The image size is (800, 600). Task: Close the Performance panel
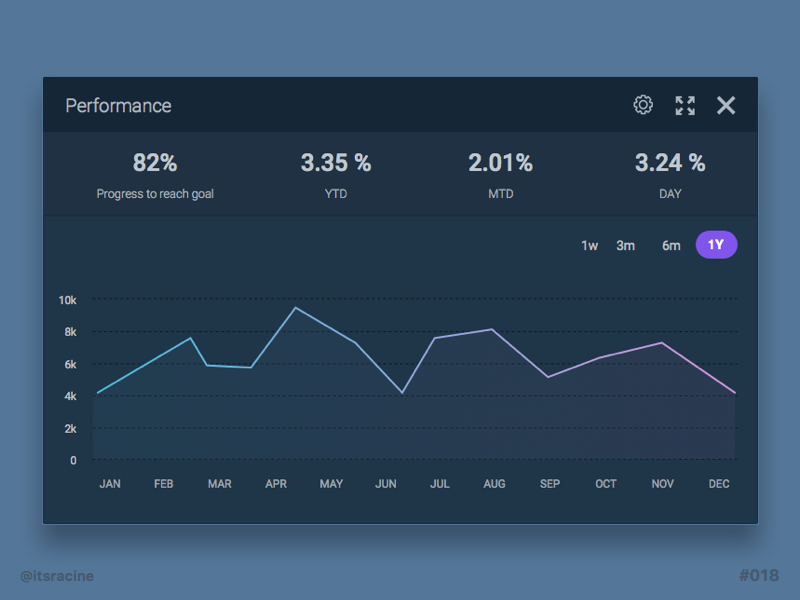click(x=726, y=105)
